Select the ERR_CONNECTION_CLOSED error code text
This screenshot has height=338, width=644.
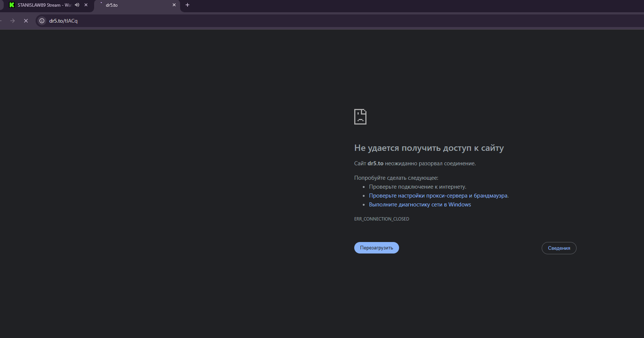(382, 219)
